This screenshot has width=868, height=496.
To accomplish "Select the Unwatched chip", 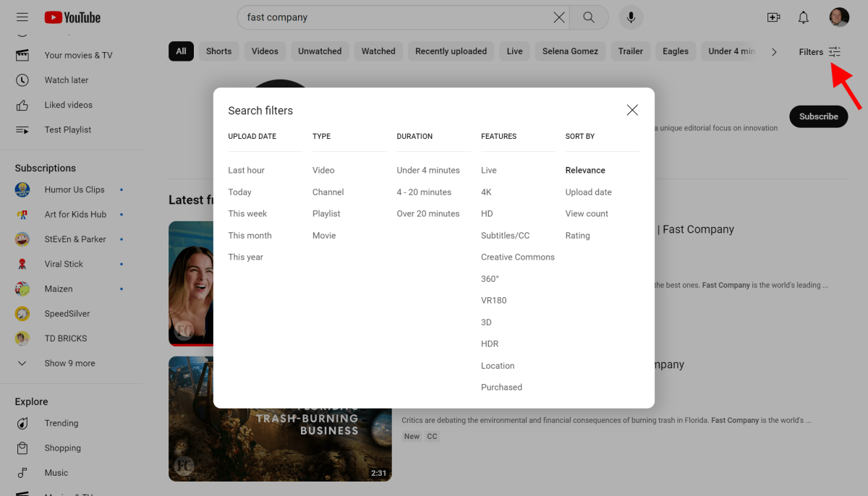I will click(320, 51).
